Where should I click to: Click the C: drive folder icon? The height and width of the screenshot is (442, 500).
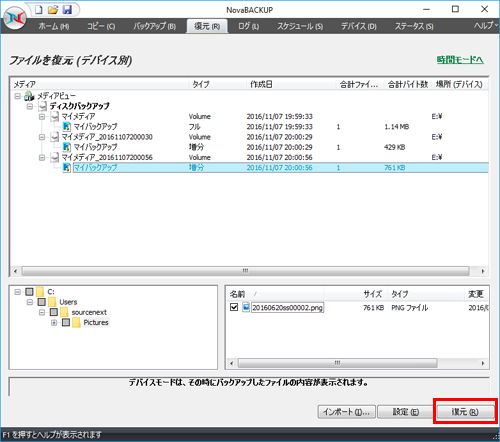tap(40, 292)
